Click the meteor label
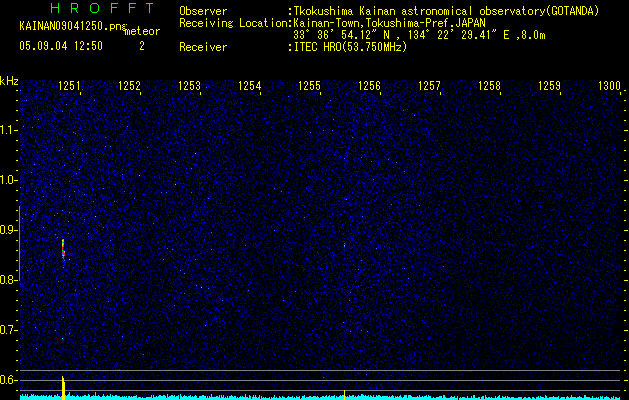 142,31
